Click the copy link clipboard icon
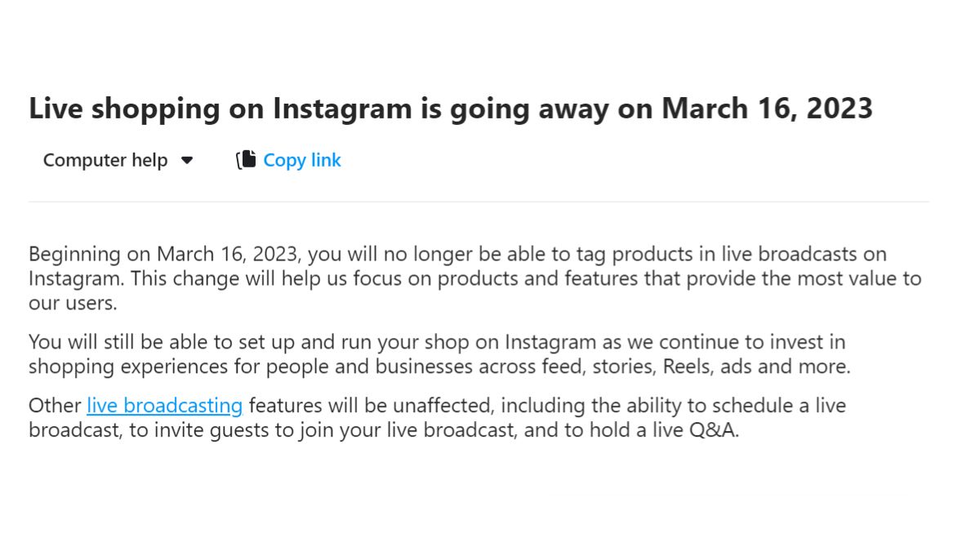Screen dimensions: 980x551 click(x=246, y=160)
